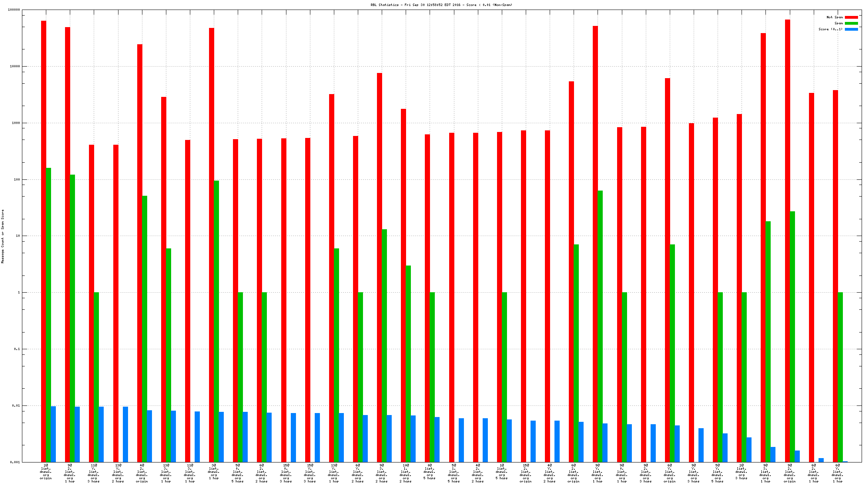
Task: Click the green bar above '2@ list.dnswl.org origin'
Action: click(48, 315)
